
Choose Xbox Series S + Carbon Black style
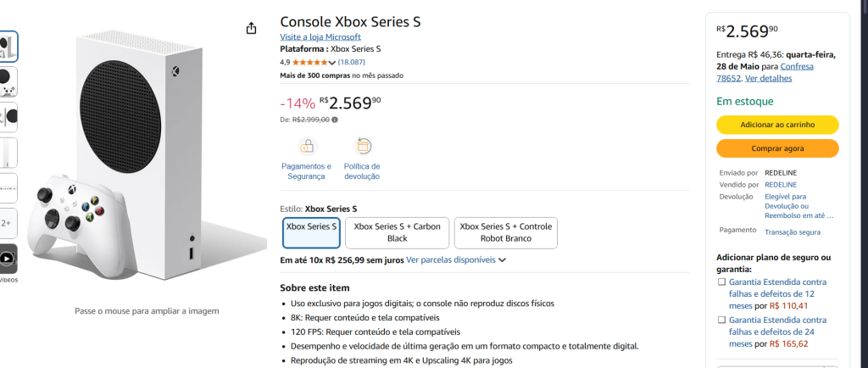click(x=398, y=232)
